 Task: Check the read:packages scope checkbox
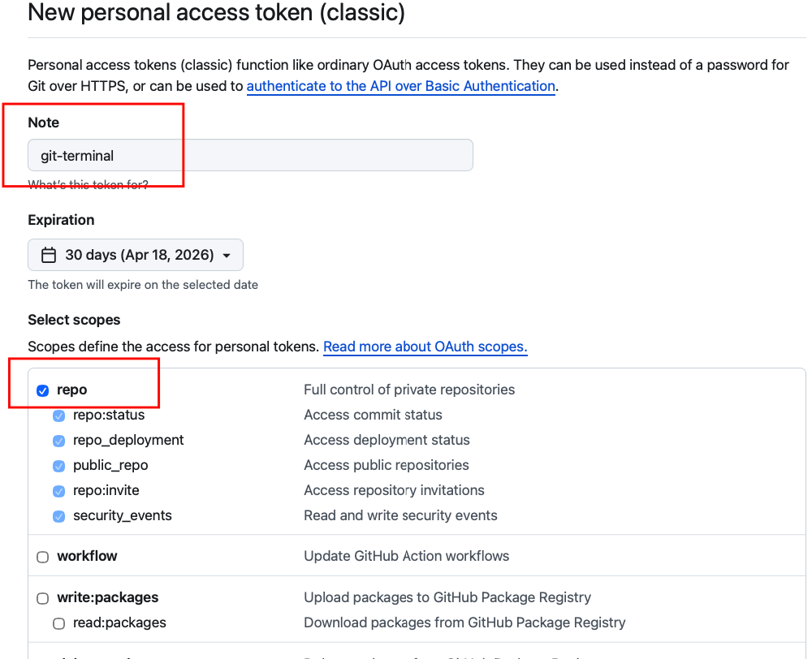click(59, 623)
